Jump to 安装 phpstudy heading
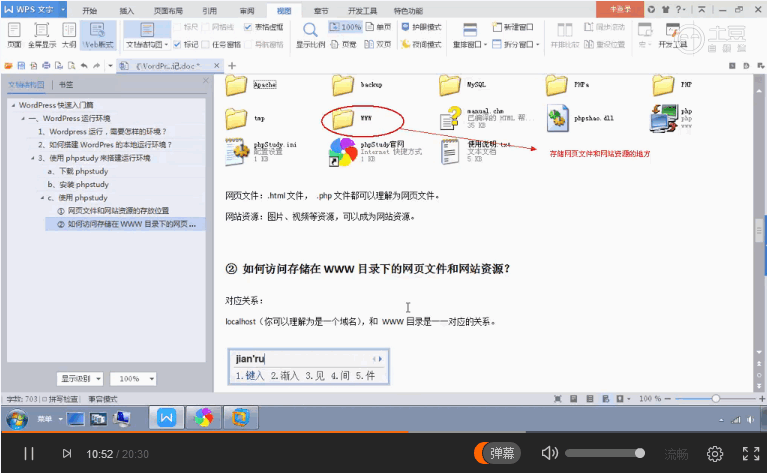767x473 pixels. tap(78, 184)
